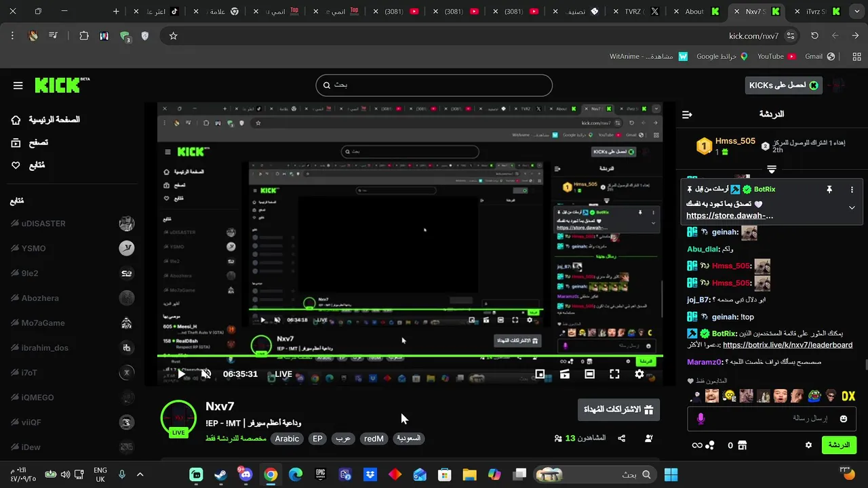Screen dimensions: 868x488
Task: Open stream clip icon in player
Action: pyautogui.click(x=565, y=374)
